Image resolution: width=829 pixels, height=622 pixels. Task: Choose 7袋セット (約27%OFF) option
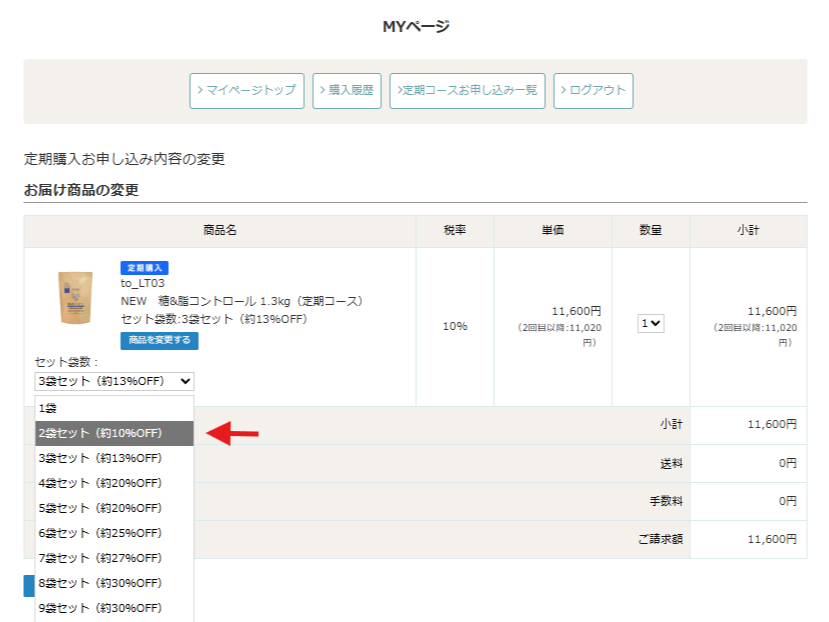point(114,558)
